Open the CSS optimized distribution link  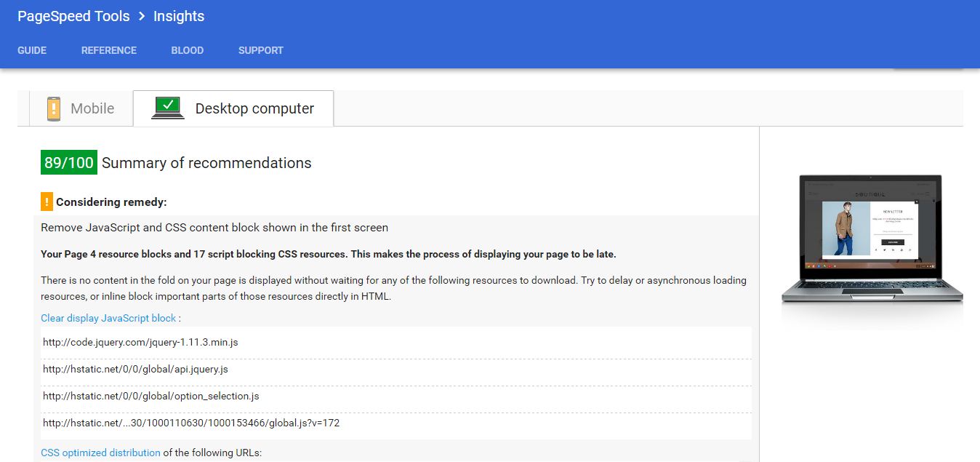point(100,453)
